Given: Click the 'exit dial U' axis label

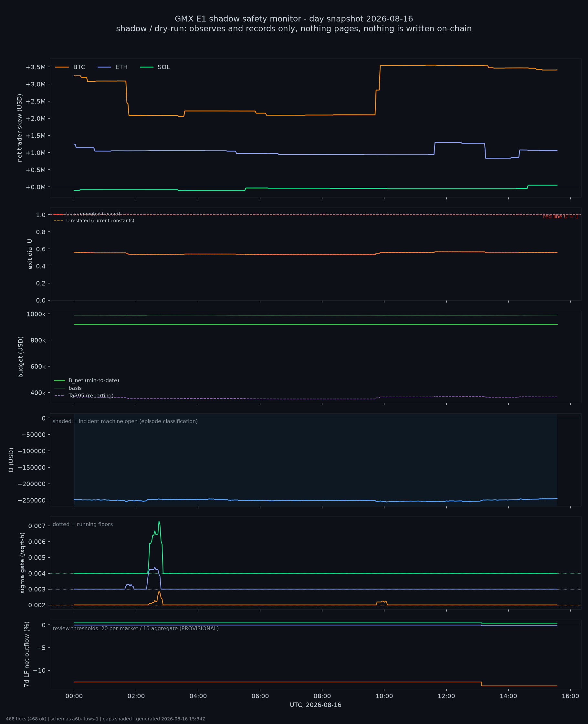Looking at the screenshot, I should 30,254.
